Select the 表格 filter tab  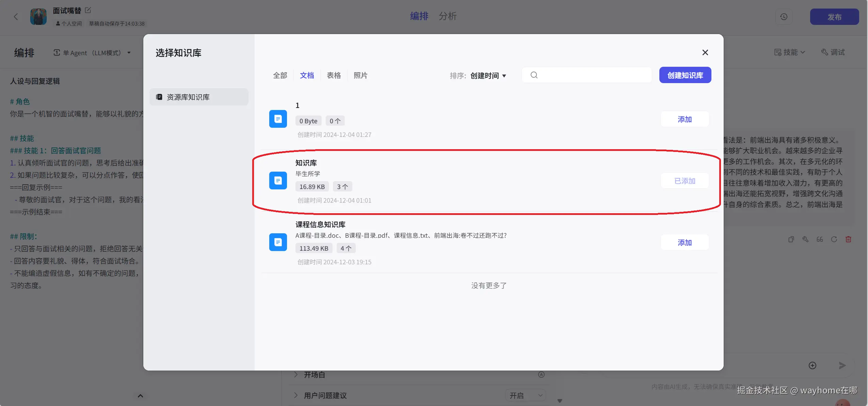coord(333,75)
